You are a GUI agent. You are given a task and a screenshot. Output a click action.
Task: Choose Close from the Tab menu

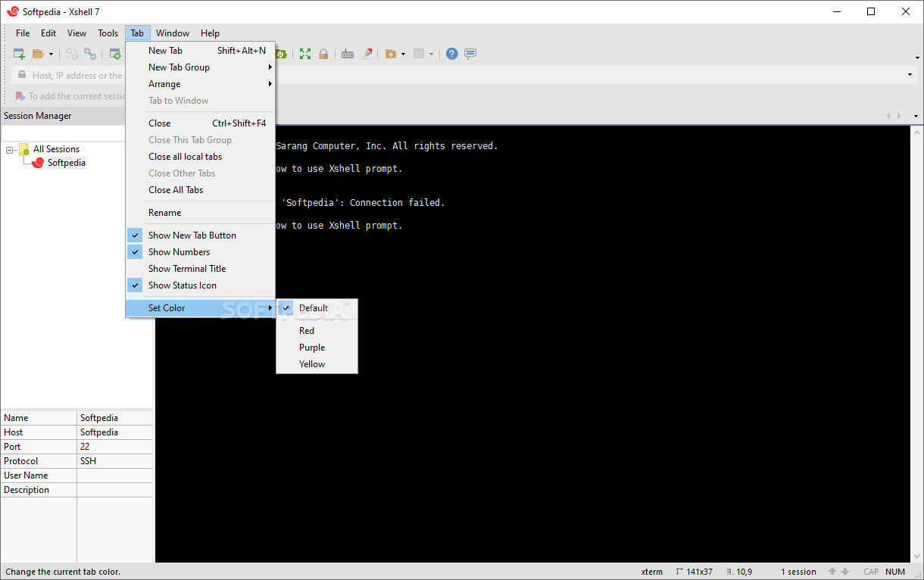click(200, 123)
